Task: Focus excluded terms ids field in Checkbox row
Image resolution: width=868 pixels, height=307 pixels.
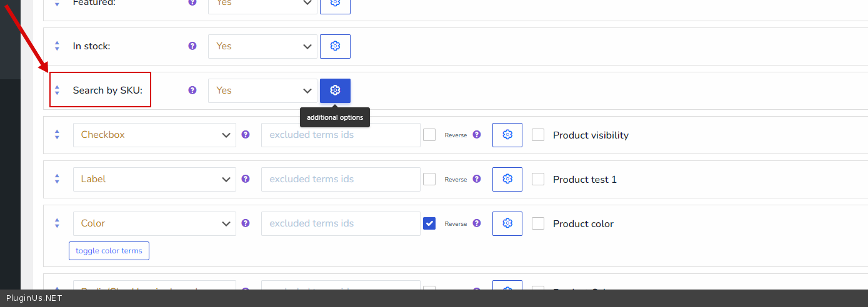Action: coord(340,135)
